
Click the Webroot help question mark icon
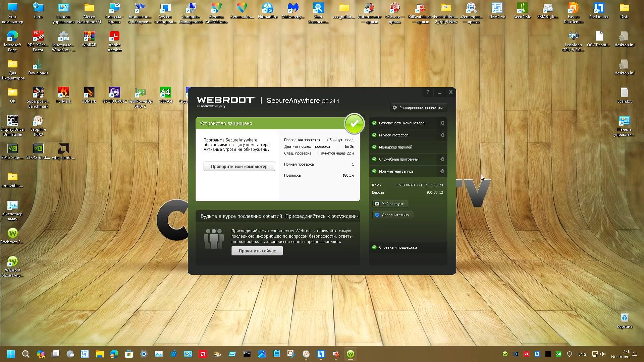tap(428, 92)
